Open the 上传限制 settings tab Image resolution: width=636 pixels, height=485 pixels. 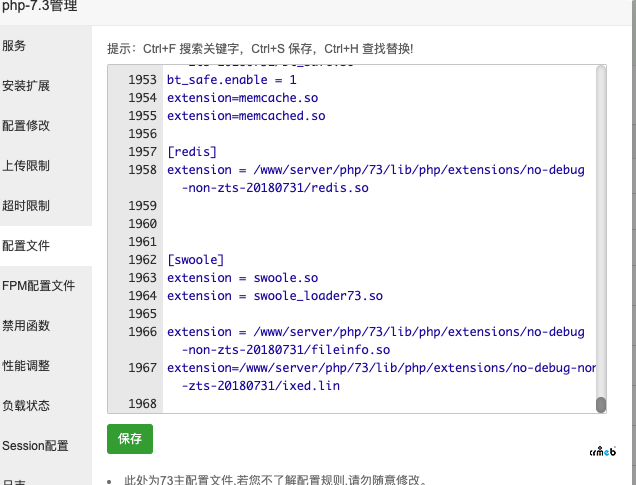26,166
